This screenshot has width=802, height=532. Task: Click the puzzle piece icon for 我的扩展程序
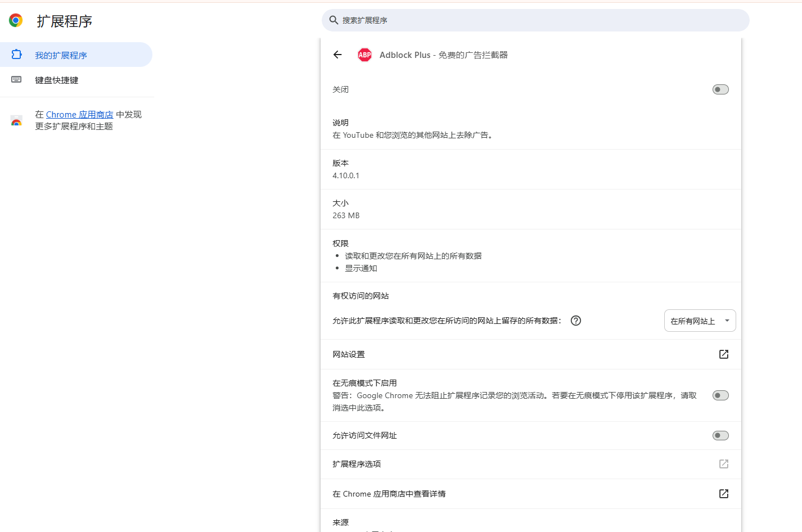click(x=17, y=55)
